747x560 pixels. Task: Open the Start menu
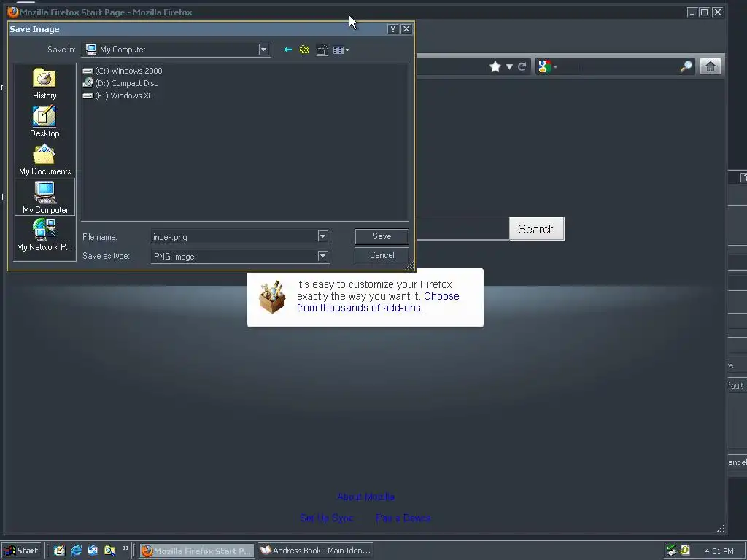pos(21,551)
